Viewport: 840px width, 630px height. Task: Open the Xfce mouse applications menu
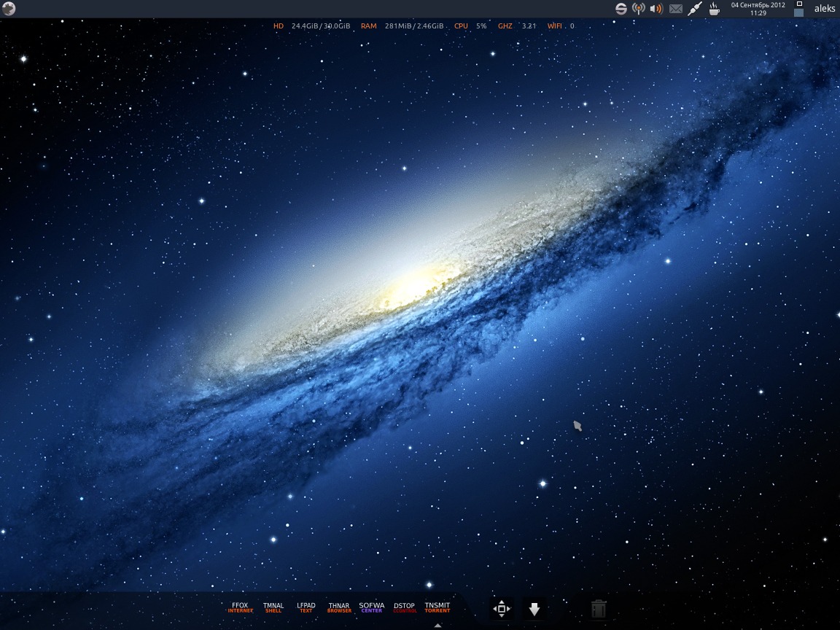click(9, 9)
